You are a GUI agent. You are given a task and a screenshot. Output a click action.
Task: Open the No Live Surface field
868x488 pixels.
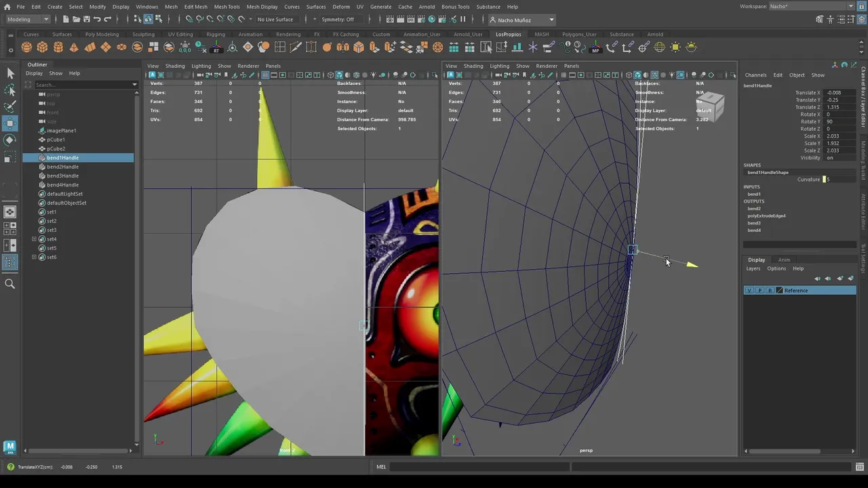[275, 19]
